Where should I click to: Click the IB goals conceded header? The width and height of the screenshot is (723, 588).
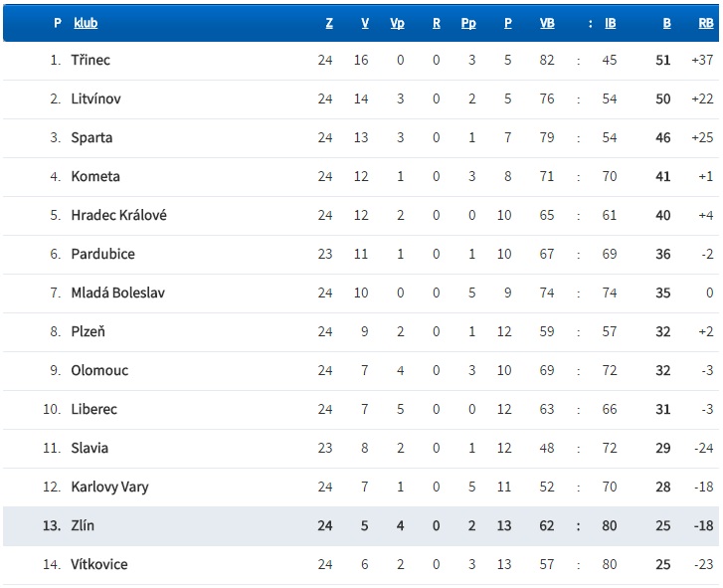pyautogui.click(x=610, y=23)
